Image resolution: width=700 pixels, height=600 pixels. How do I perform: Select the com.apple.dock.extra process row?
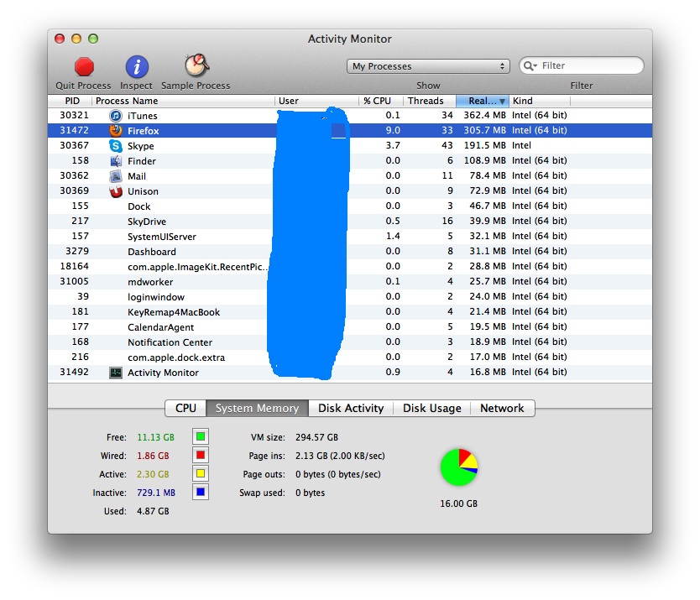[349, 357]
